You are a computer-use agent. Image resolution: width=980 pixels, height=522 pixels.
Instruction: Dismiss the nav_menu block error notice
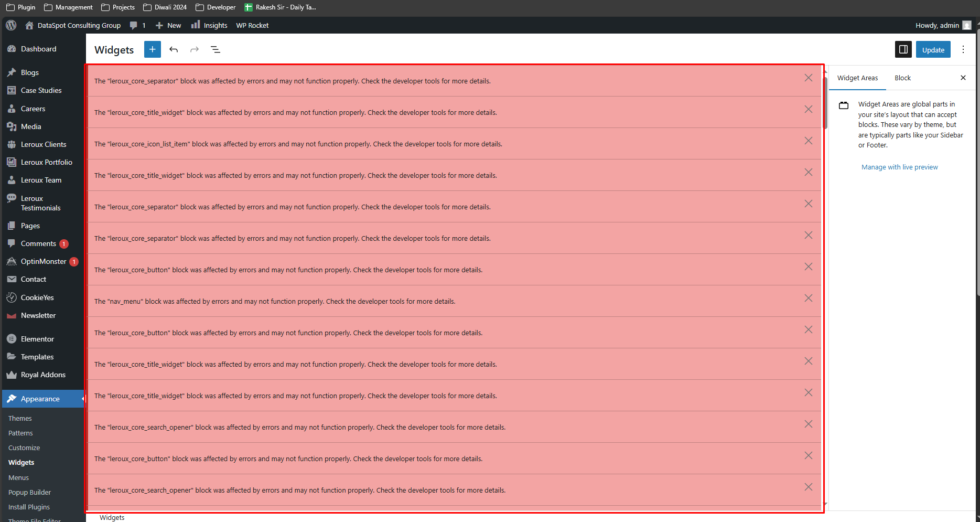point(809,298)
